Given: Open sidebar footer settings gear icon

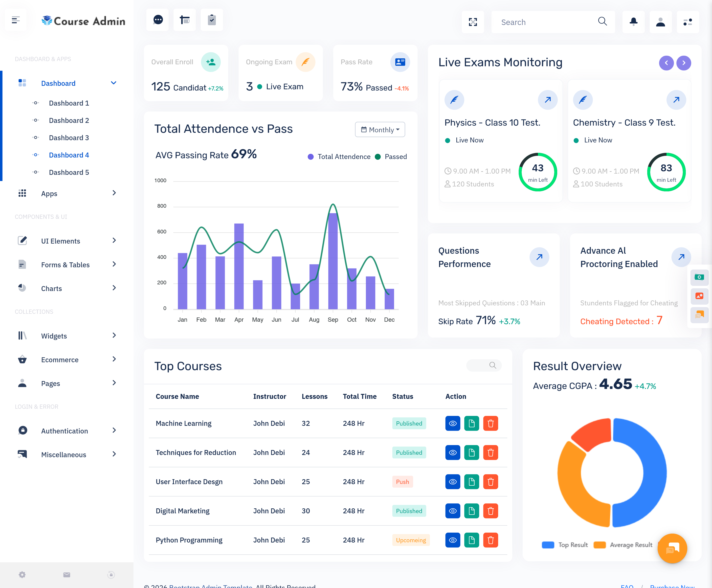Looking at the screenshot, I should pos(22,575).
